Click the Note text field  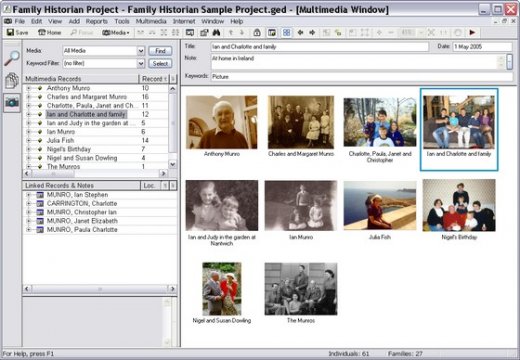tap(355, 62)
